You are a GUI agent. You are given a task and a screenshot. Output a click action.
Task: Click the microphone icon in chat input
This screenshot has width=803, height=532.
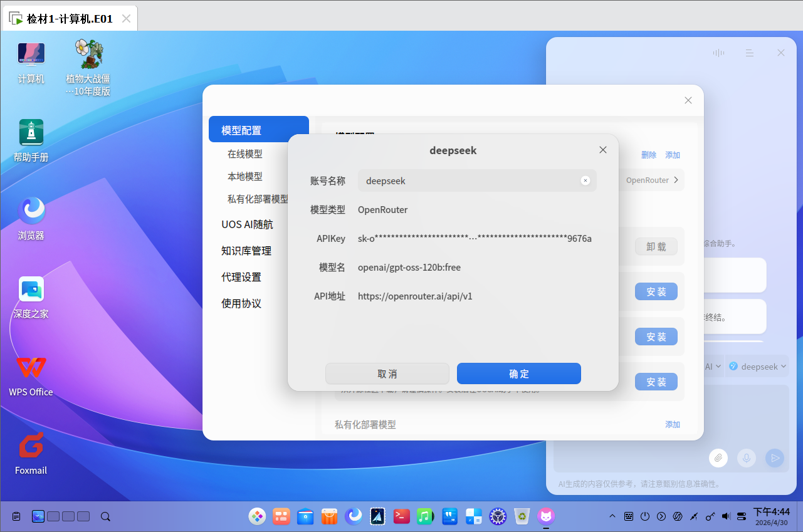(x=747, y=458)
